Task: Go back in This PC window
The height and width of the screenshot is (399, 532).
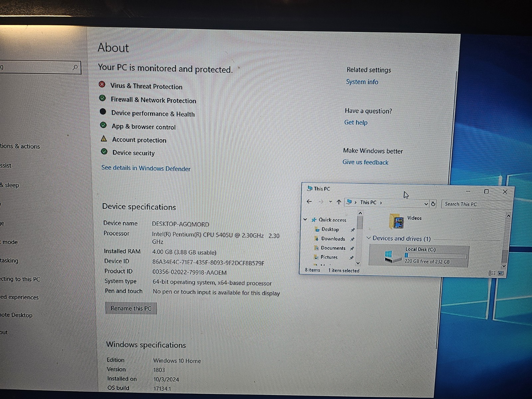Action: click(x=309, y=201)
